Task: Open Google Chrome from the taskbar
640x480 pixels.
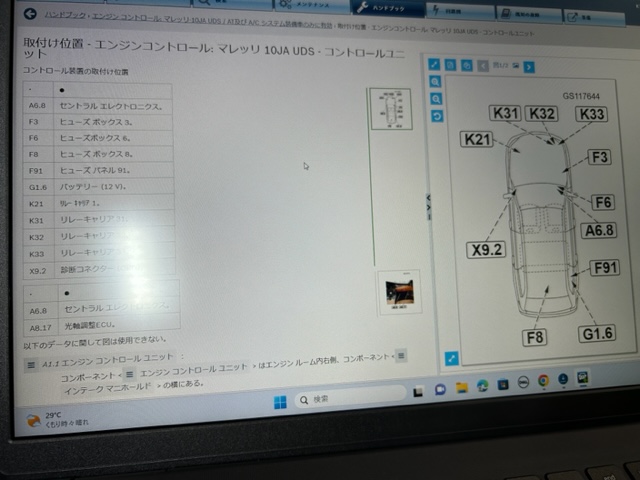Action: point(543,380)
